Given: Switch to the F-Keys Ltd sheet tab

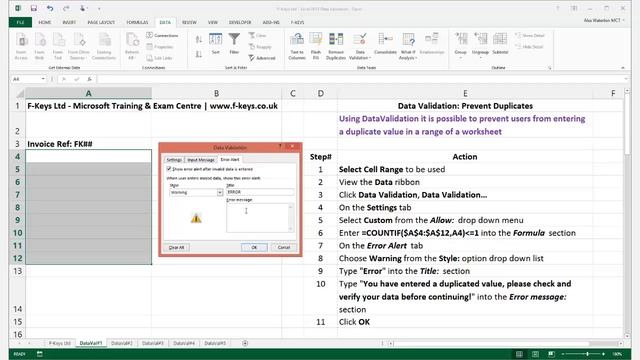Looking at the screenshot, I should [60, 343].
